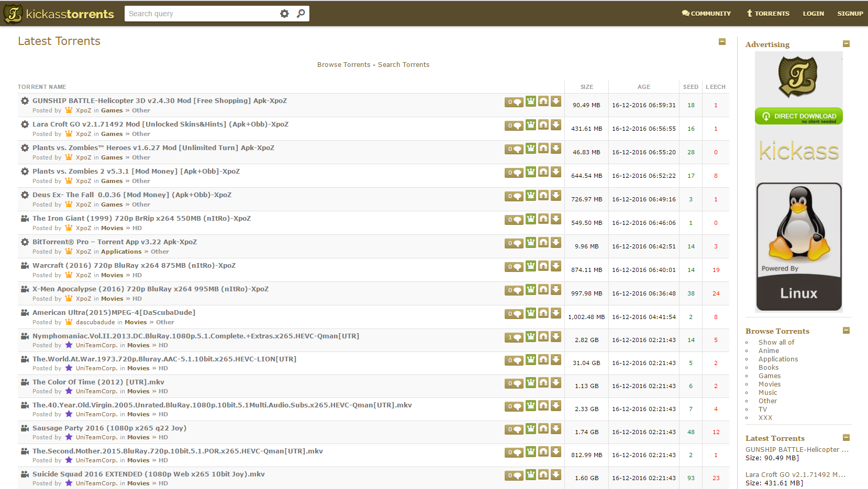Viewport: 868px width, 489px height.
Task: Click the movie camera icon beside The Iron Giant
Action: 25,218
